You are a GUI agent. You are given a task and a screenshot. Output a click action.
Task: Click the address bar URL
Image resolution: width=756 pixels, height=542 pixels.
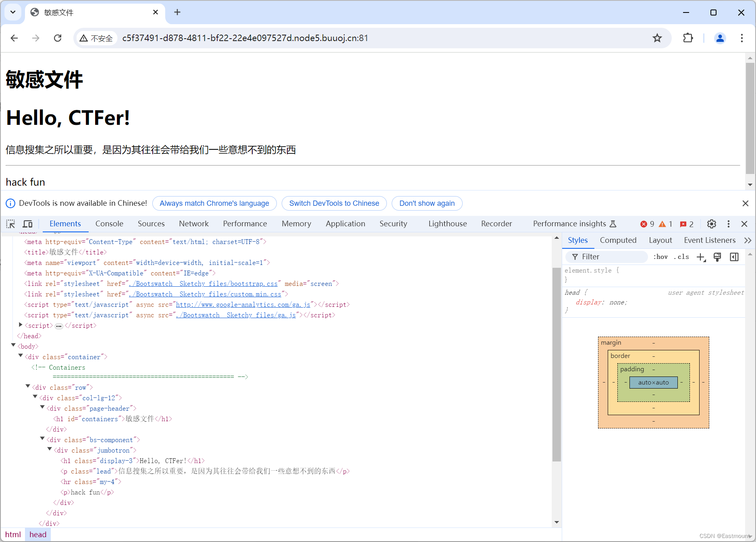pyautogui.click(x=245, y=38)
